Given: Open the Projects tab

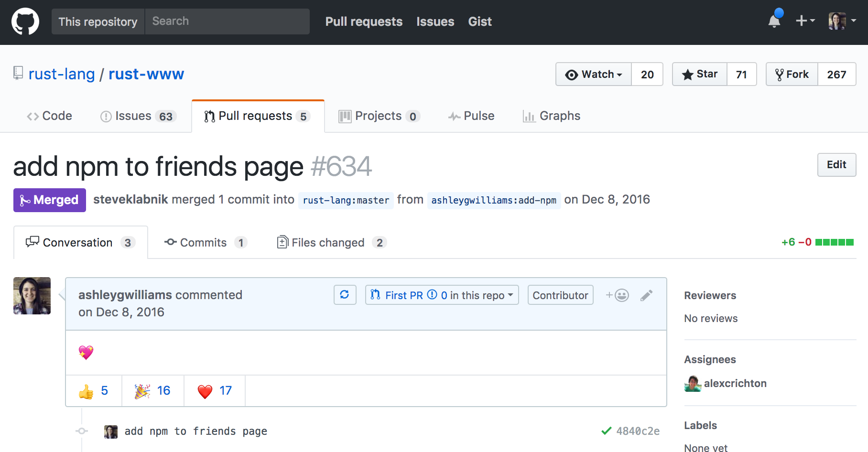Looking at the screenshot, I should (x=380, y=116).
